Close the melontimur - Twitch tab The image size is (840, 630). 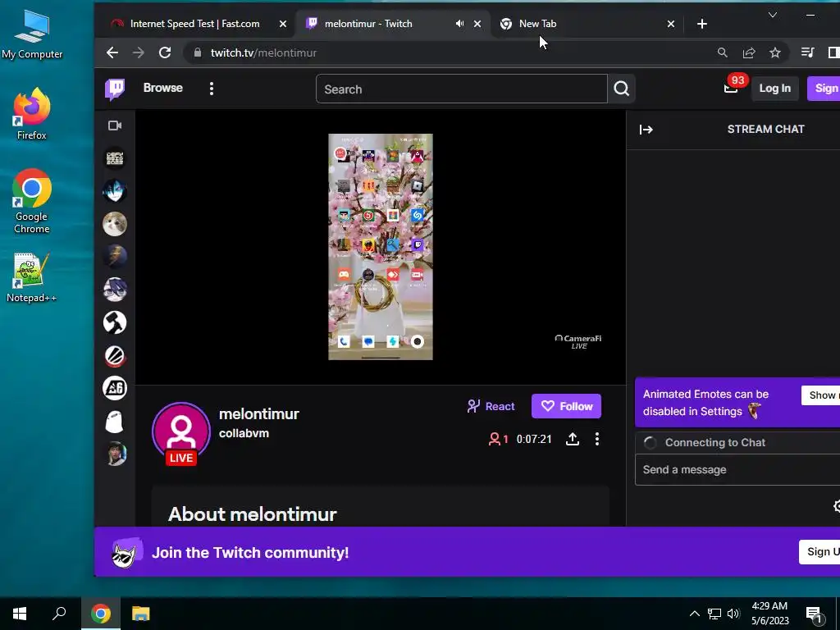pyautogui.click(x=477, y=24)
